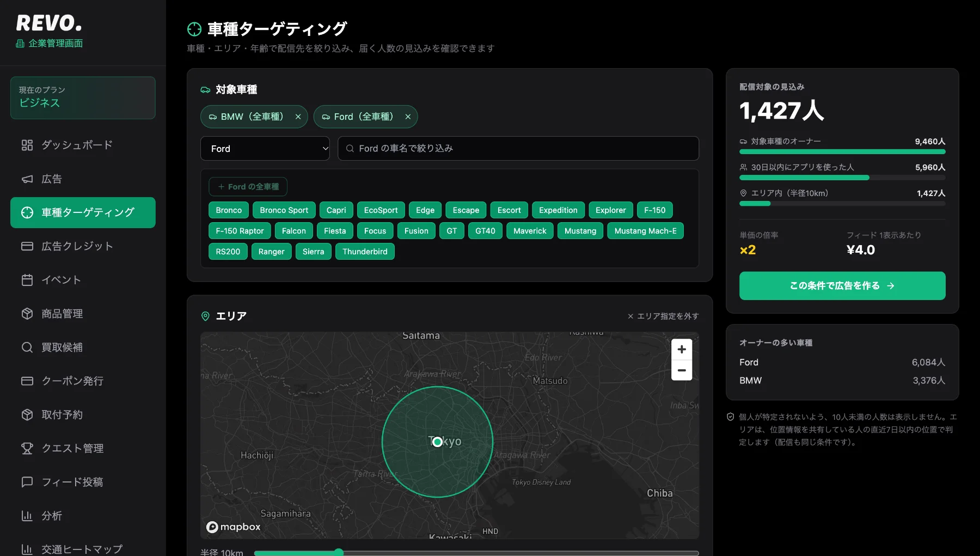Click the 現在のプラン ビジネス plan card
The image size is (980, 556).
click(83, 97)
